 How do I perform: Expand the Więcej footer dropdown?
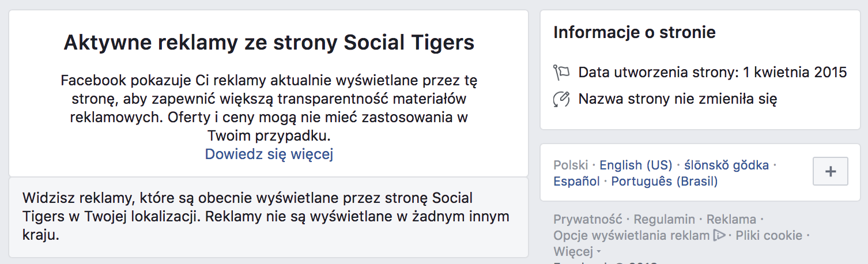[x=577, y=251]
